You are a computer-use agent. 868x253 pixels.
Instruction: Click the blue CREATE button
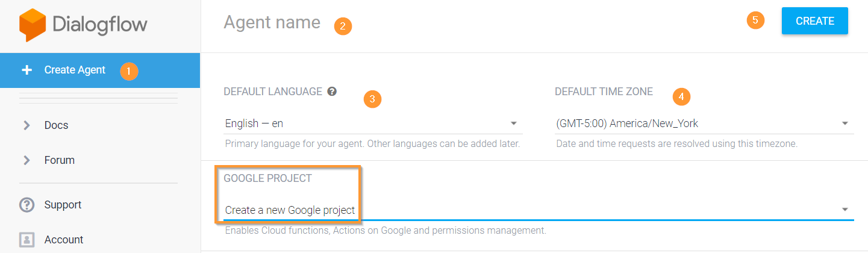pyautogui.click(x=815, y=21)
